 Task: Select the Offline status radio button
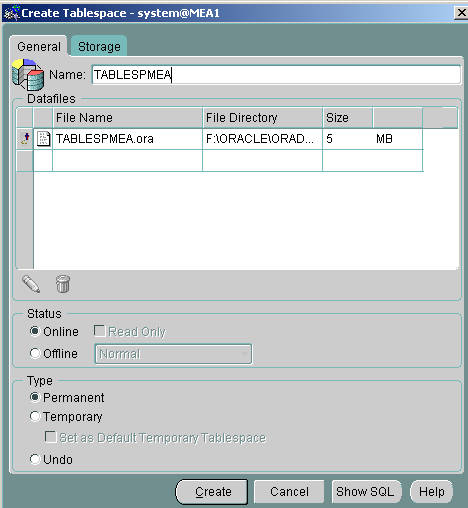(x=35, y=353)
